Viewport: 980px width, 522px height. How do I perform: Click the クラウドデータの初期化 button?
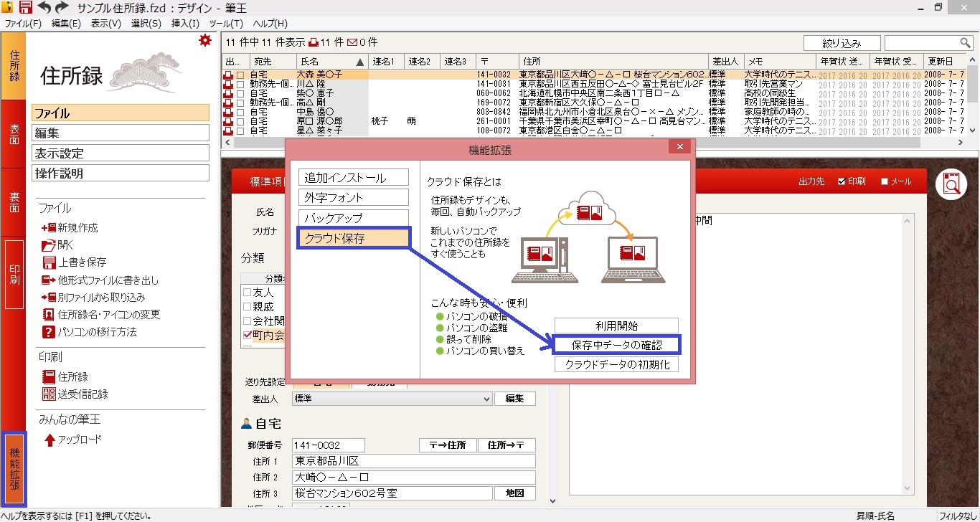616,364
